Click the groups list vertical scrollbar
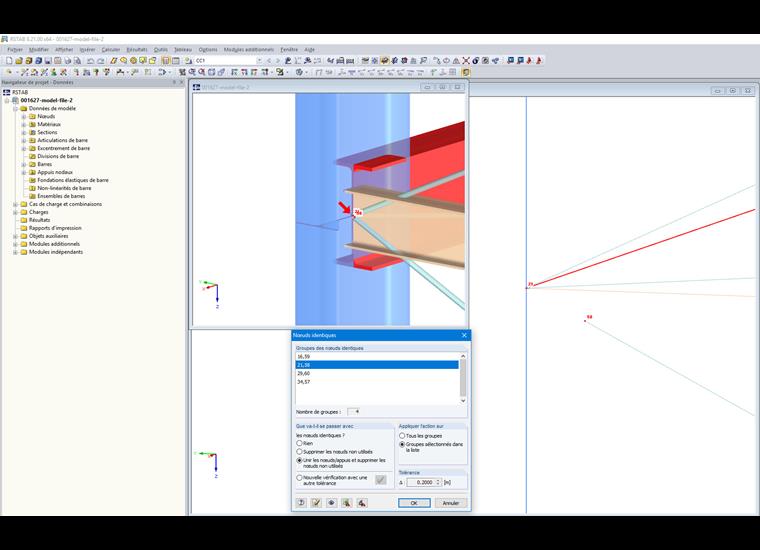760x550 pixels. [x=463, y=378]
